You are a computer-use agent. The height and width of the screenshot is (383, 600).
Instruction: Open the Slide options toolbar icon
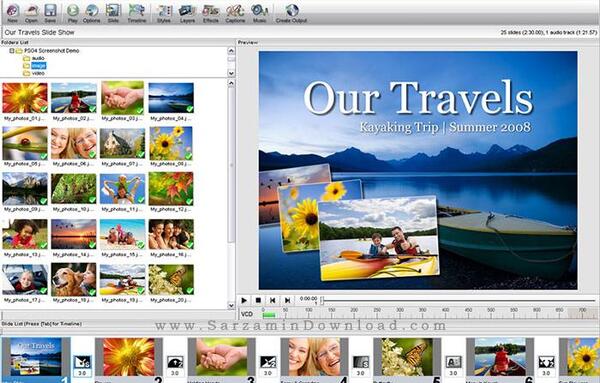tap(113, 13)
